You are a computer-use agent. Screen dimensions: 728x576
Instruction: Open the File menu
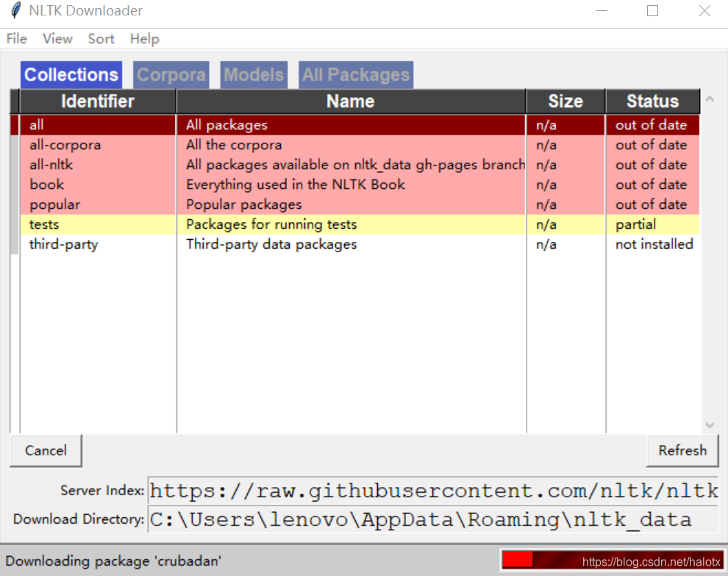click(17, 38)
